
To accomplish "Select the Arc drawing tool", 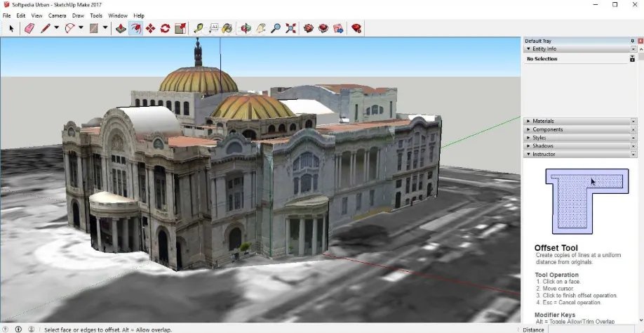I will point(70,28).
